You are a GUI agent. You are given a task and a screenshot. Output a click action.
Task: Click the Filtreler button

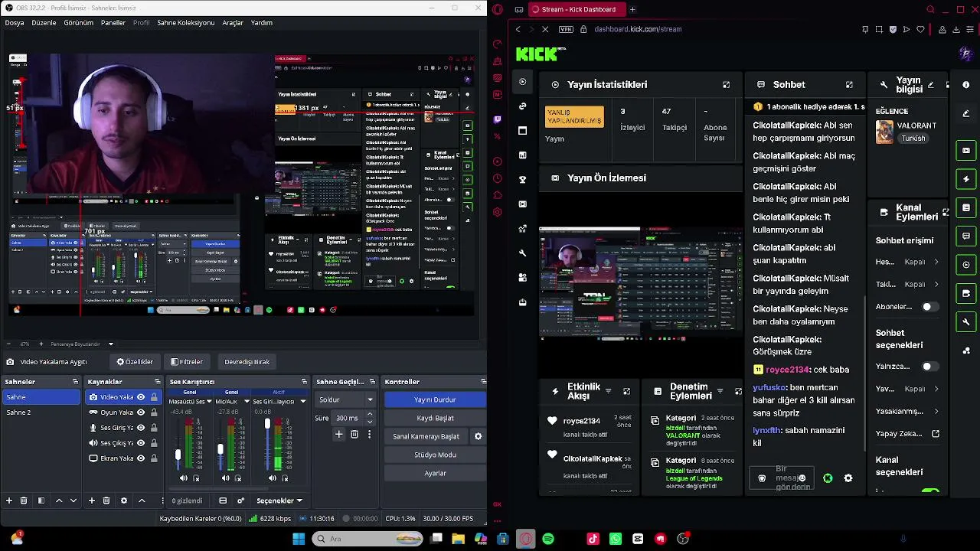pos(187,362)
